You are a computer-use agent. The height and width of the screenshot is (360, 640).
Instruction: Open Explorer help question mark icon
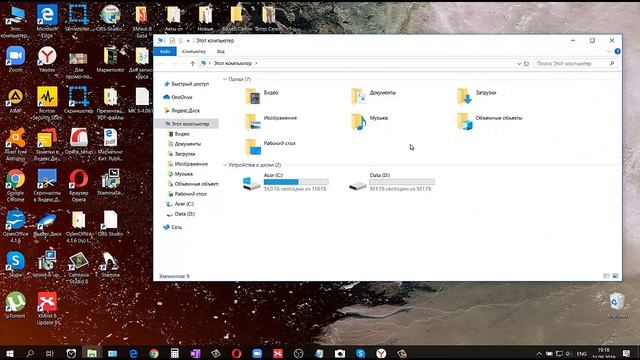tap(617, 51)
